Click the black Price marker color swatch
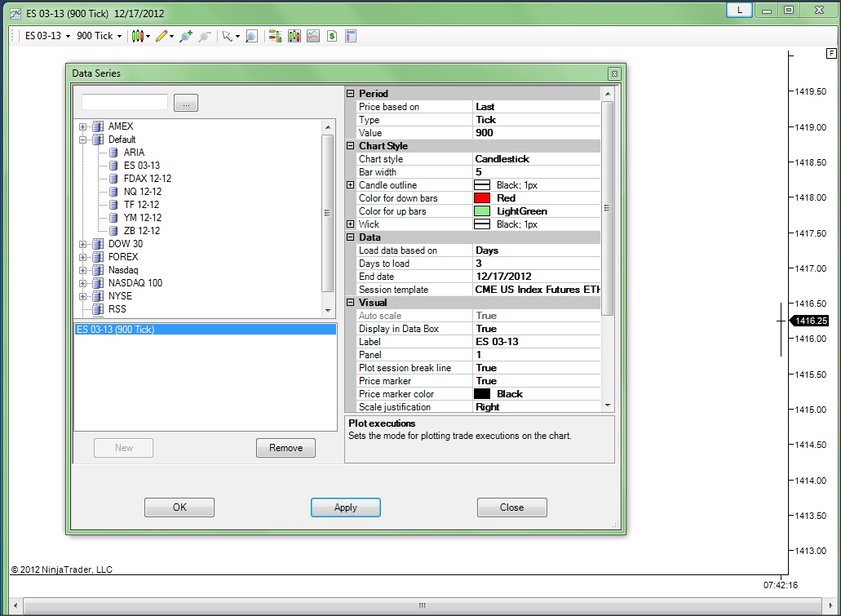 coord(481,394)
